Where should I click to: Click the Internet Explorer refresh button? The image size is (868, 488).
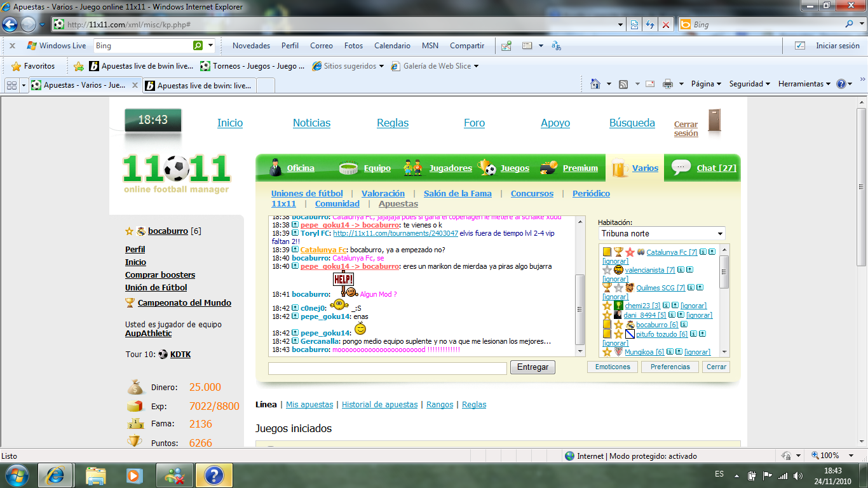click(x=650, y=25)
